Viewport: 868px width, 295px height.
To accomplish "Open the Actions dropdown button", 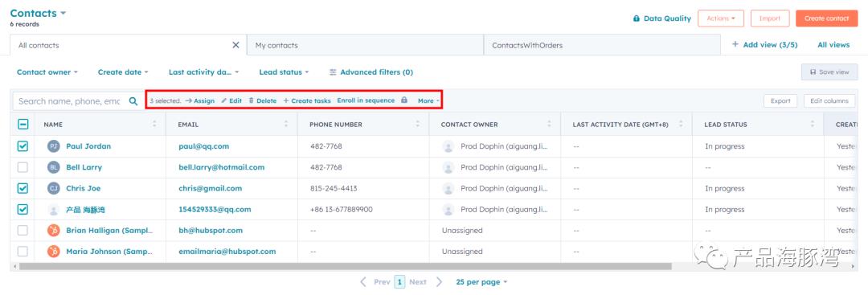I will [x=720, y=18].
